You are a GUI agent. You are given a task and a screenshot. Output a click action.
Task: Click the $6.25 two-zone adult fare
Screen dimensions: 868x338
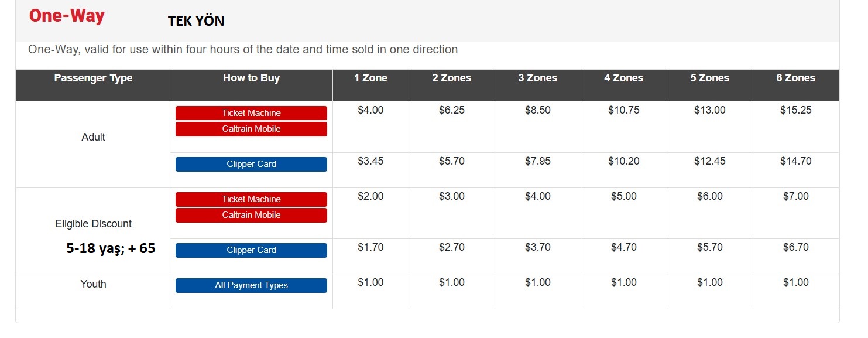click(451, 110)
